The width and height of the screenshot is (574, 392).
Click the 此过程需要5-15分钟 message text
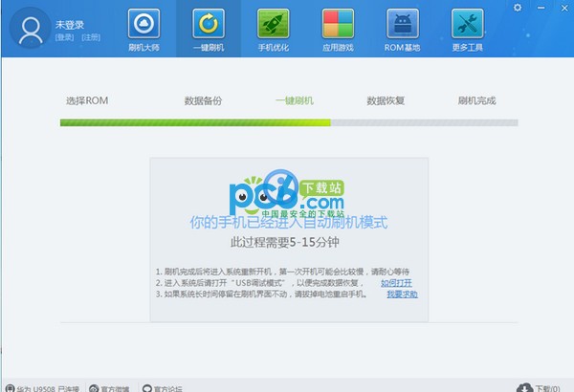pyautogui.click(x=285, y=242)
